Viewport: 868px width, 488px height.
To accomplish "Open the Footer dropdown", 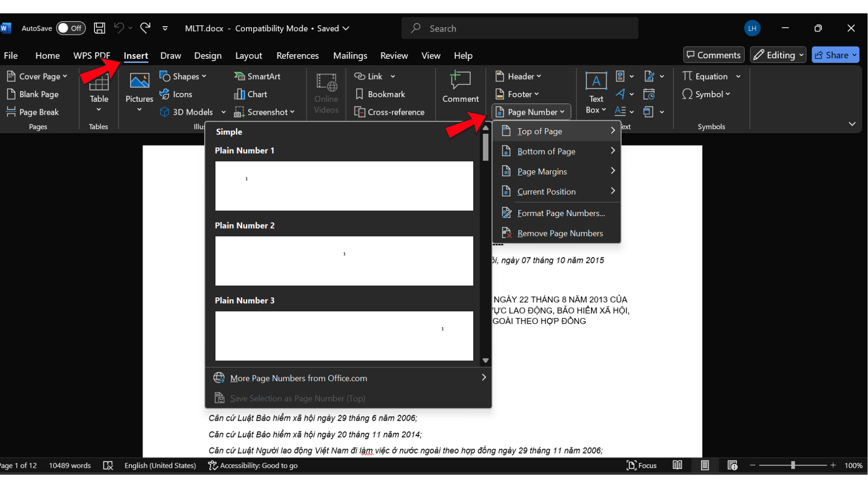I will [x=517, y=94].
